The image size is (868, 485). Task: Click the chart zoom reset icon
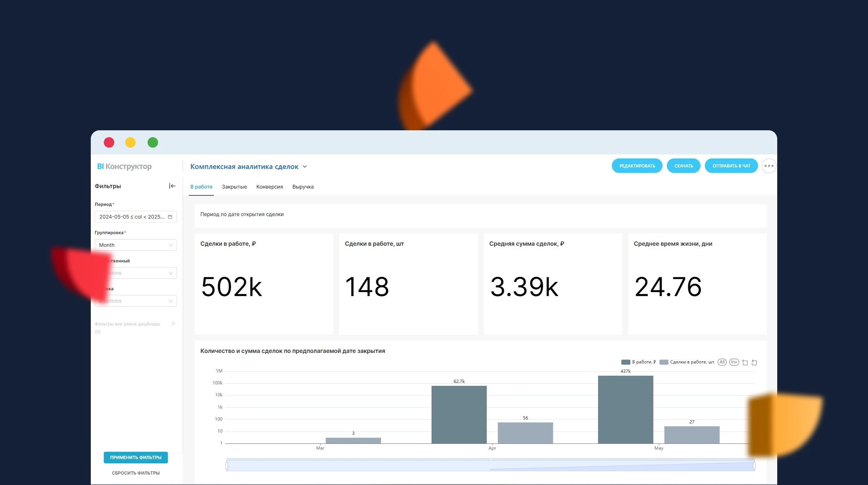[x=754, y=362]
